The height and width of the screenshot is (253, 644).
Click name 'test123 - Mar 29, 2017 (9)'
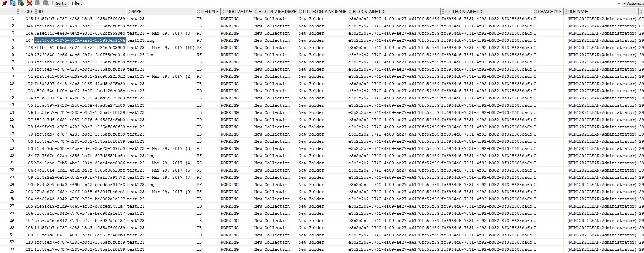point(159,192)
